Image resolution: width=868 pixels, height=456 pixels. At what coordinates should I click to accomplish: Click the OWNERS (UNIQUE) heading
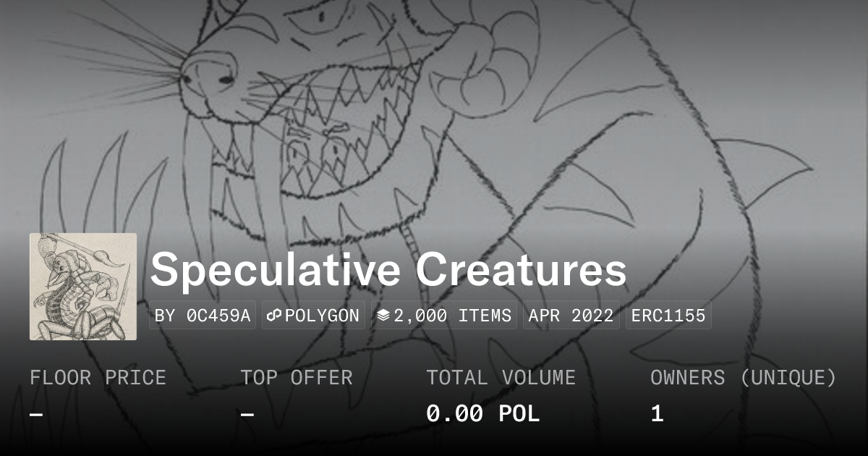coord(744,377)
